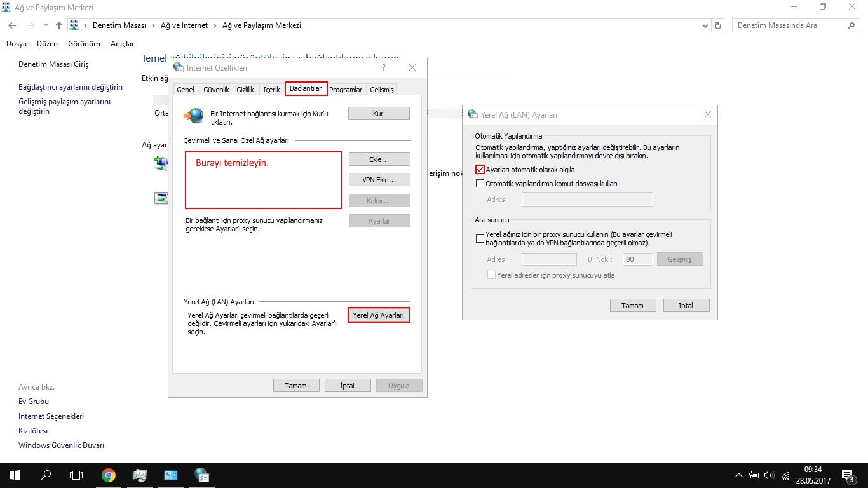Open Windows Start button
Screen dimensions: 868x488
pyautogui.click(x=15, y=475)
